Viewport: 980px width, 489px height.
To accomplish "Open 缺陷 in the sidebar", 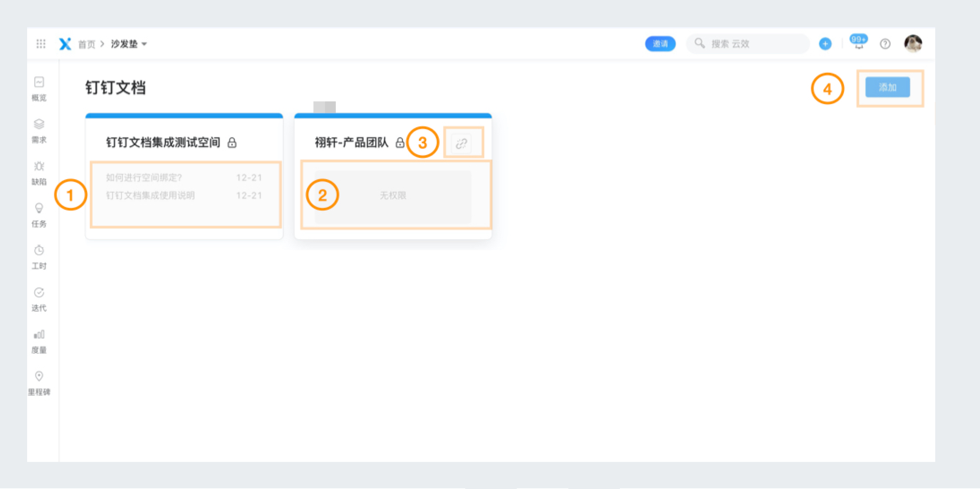I will [39, 174].
